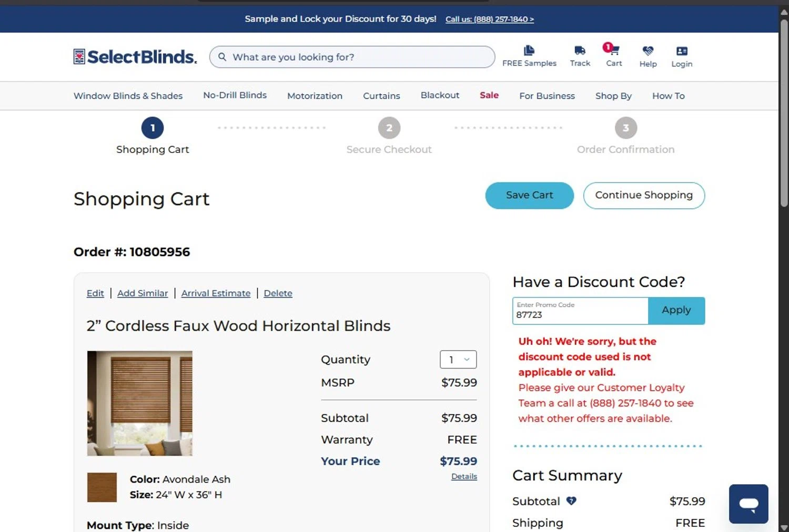
Task: Open Window Blinds & Shades menu
Action: click(128, 96)
